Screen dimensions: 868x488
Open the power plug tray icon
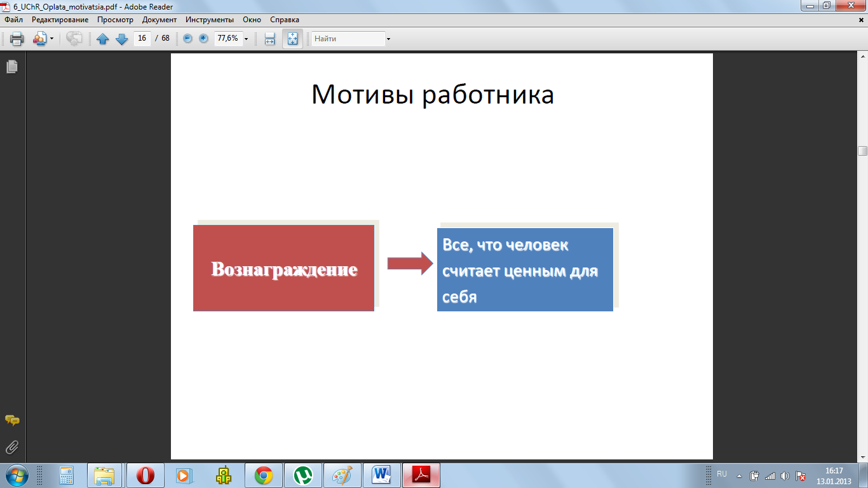pyautogui.click(x=755, y=475)
